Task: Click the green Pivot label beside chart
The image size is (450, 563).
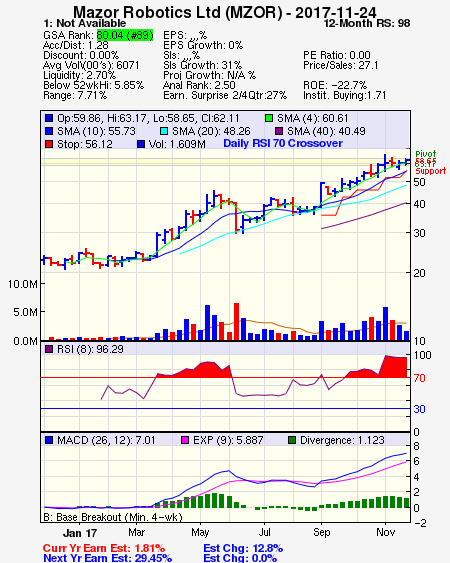Action: (426, 154)
